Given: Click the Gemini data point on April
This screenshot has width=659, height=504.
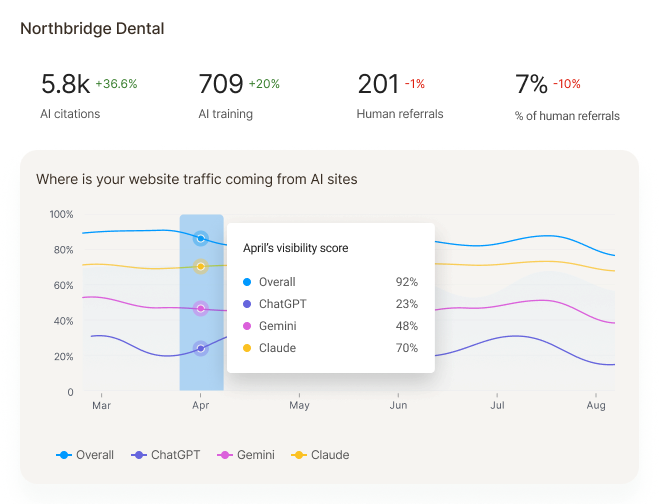Looking at the screenshot, I should [x=201, y=309].
